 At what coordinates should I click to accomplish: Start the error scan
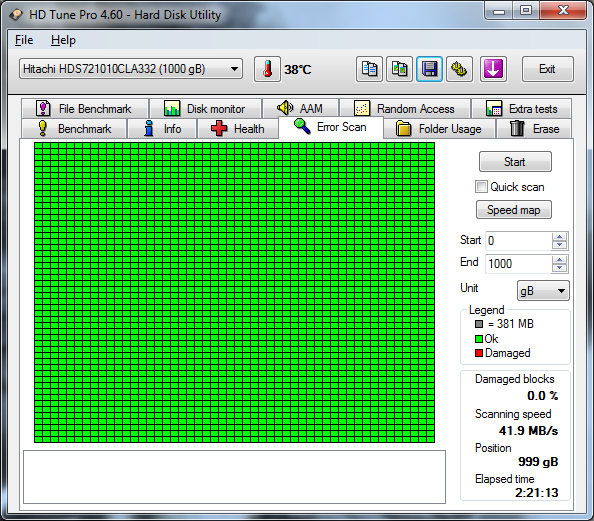pyautogui.click(x=515, y=162)
